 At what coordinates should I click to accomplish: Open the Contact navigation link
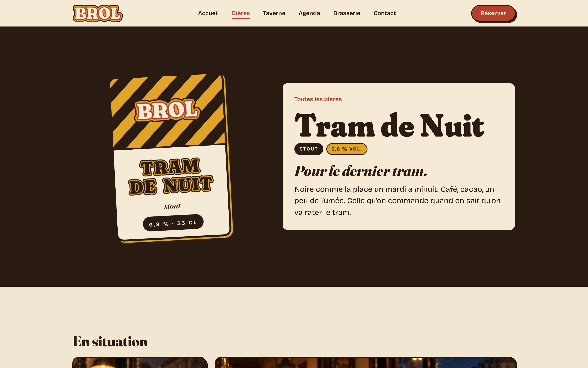tap(385, 13)
